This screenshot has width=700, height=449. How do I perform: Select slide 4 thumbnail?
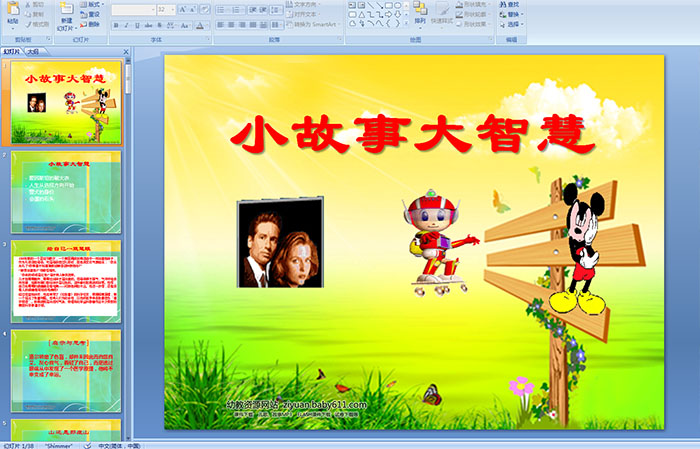click(x=66, y=371)
